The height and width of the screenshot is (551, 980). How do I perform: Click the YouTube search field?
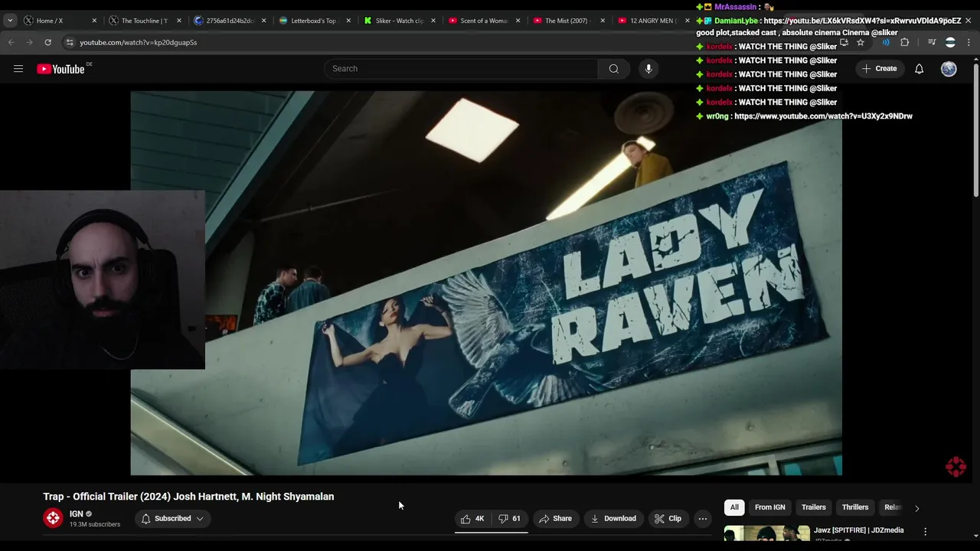(x=462, y=69)
